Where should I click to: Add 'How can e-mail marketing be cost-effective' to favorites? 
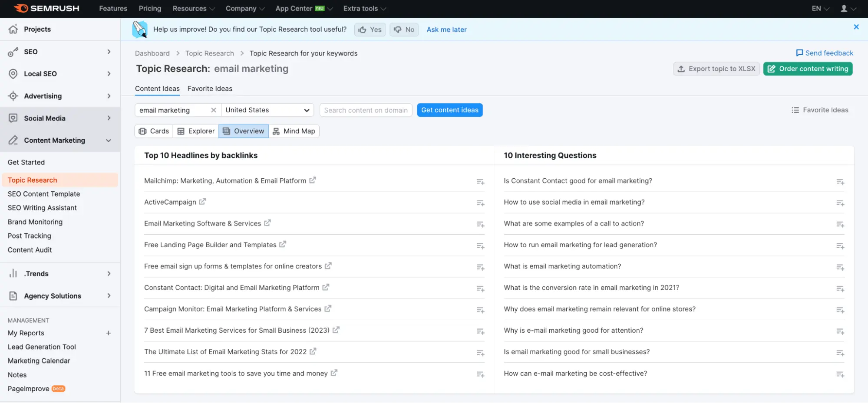840,374
